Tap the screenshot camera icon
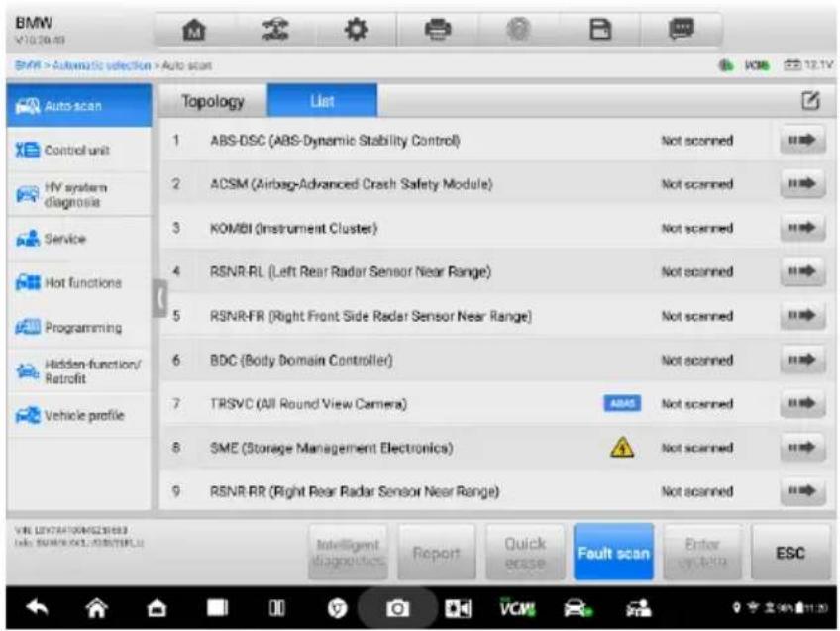The width and height of the screenshot is (840, 631). click(x=397, y=608)
